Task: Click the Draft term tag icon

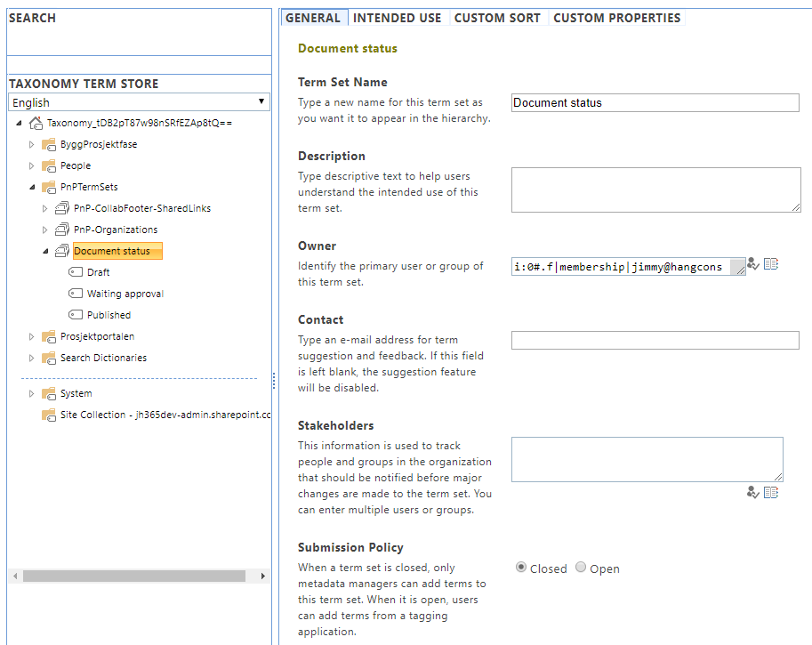Action: [76, 272]
